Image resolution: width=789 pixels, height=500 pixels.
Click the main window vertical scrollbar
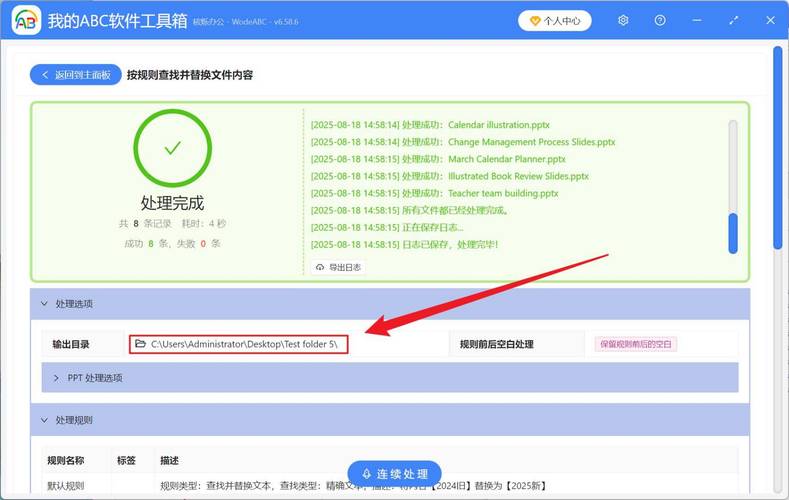(x=777, y=146)
